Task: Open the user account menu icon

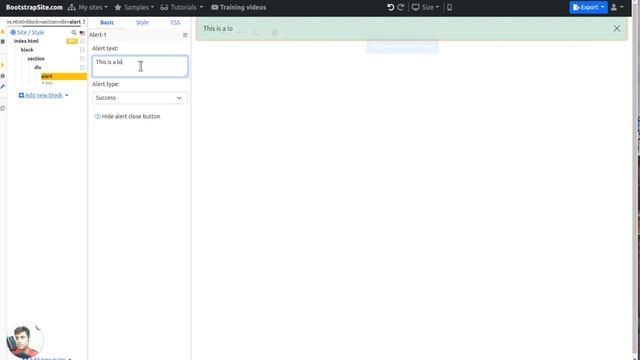Action: (x=617, y=7)
